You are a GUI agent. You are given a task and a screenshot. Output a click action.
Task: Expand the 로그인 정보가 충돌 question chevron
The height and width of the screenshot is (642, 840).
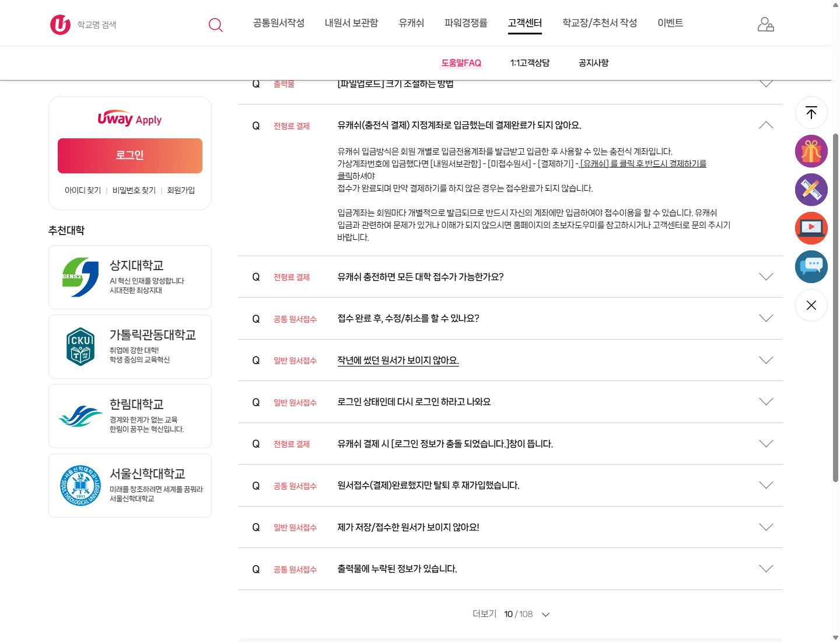point(766,444)
